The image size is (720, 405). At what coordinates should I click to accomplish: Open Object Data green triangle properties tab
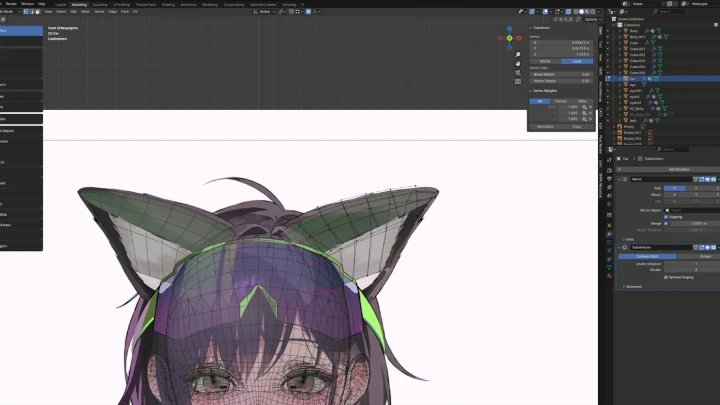609,267
